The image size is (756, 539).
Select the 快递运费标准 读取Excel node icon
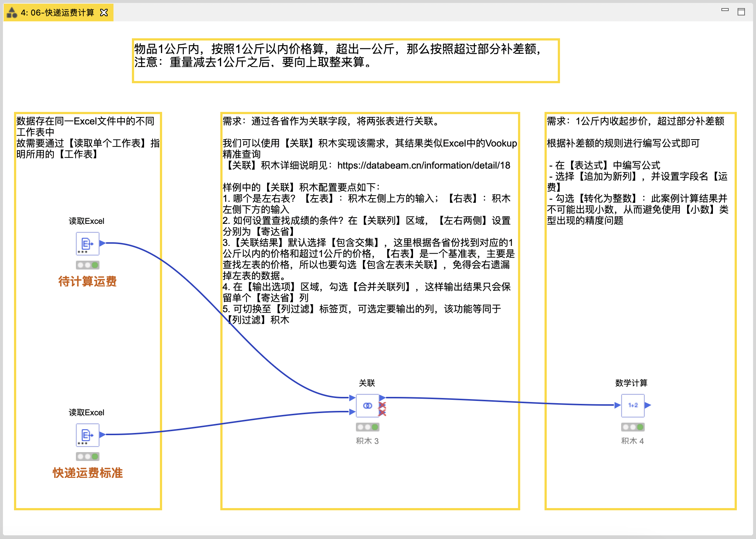(x=87, y=435)
